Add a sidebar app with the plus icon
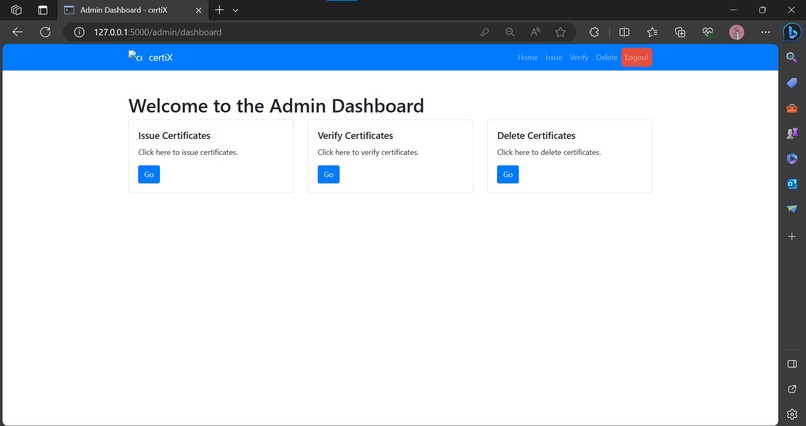The height and width of the screenshot is (426, 806). pyautogui.click(x=792, y=236)
